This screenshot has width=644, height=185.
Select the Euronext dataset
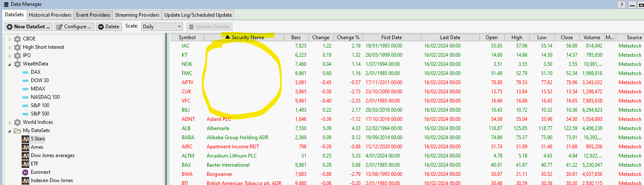(x=40, y=172)
